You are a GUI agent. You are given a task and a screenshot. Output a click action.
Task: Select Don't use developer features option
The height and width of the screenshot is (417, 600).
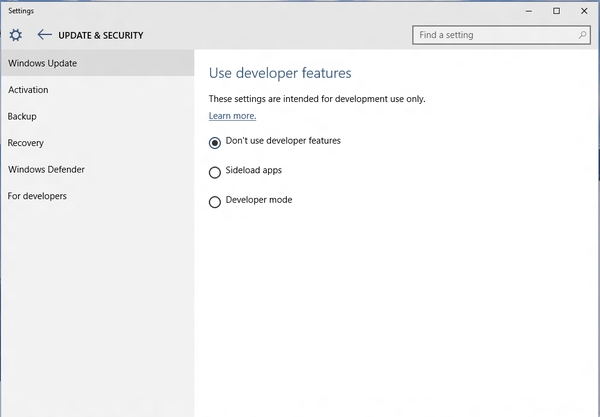[215, 142]
